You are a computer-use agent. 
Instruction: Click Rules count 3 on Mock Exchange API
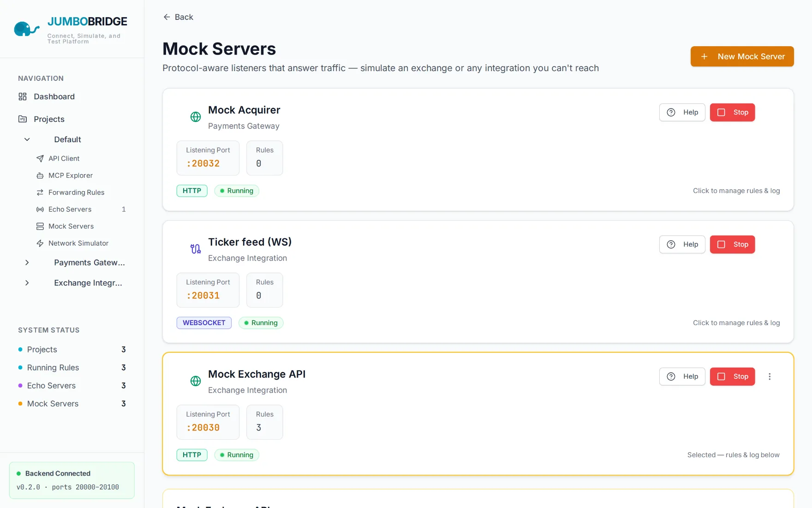pos(264,422)
